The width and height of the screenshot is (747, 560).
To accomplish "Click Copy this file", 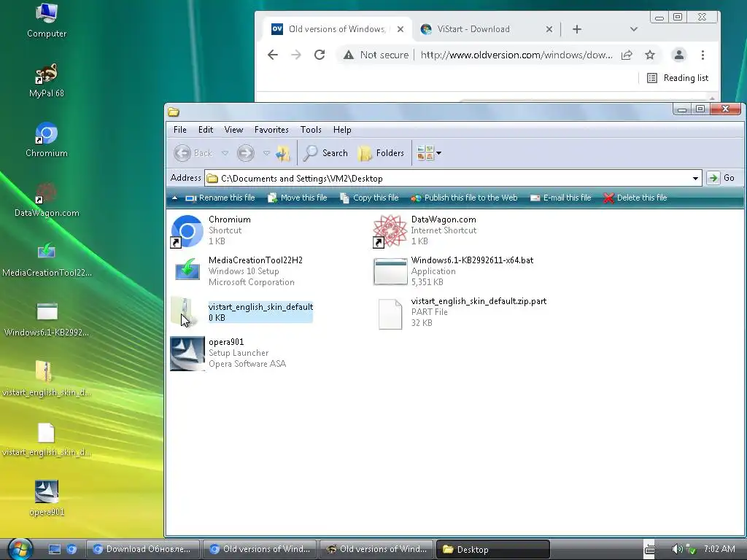I will (x=370, y=198).
